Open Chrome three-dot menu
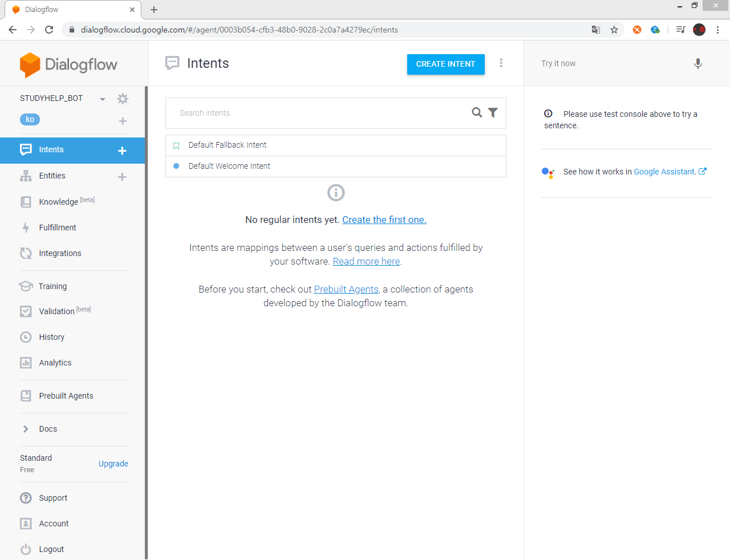The image size is (730, 560). (717, 30)
